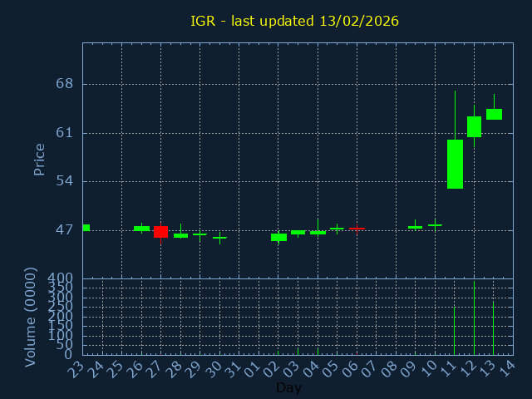Screen dimensions: 532x399
Task: Click the volume bar for day 13
Action: click(x=493, y=328)
